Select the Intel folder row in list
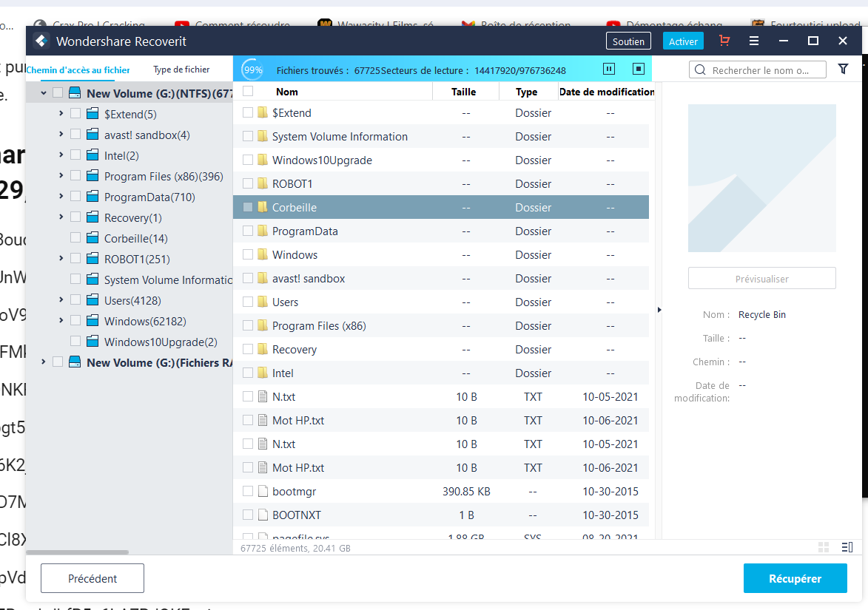The image size is (868, 610). coord(440,373)
